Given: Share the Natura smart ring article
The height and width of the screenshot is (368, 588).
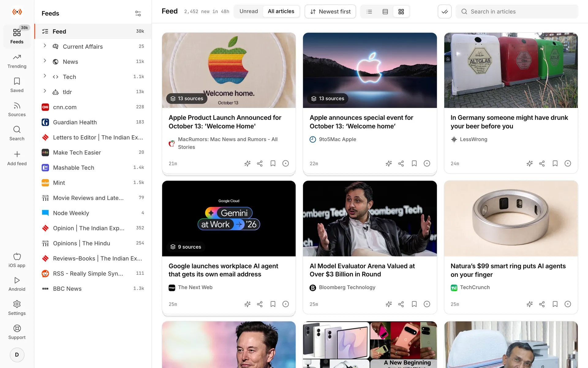Looking at the screenshot, I should click(542, 304).
